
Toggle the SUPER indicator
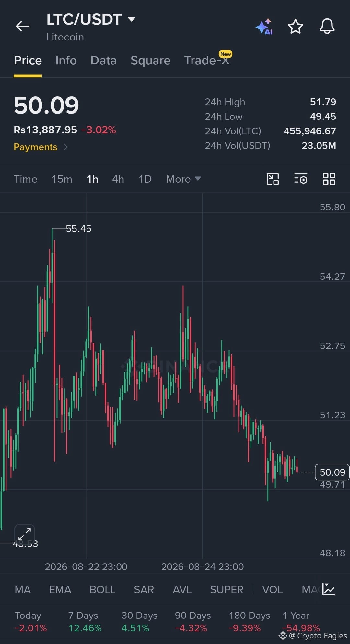pyautogui.click(x=227, y=590)
